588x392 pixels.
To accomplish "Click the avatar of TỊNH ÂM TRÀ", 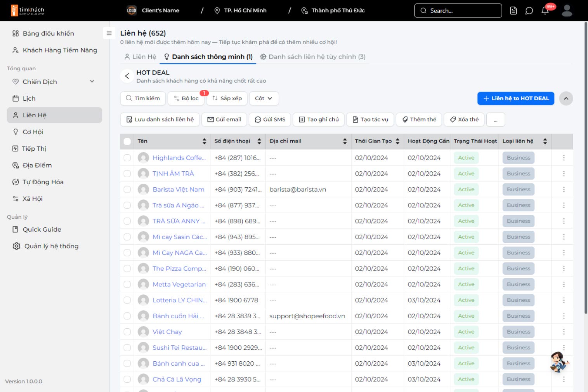I will [x=143, y=174].
